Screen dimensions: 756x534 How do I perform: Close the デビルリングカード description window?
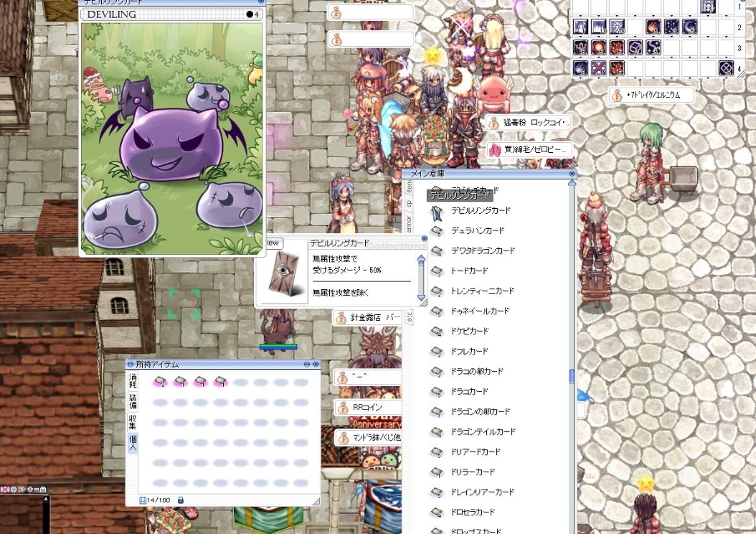(425, 239)
